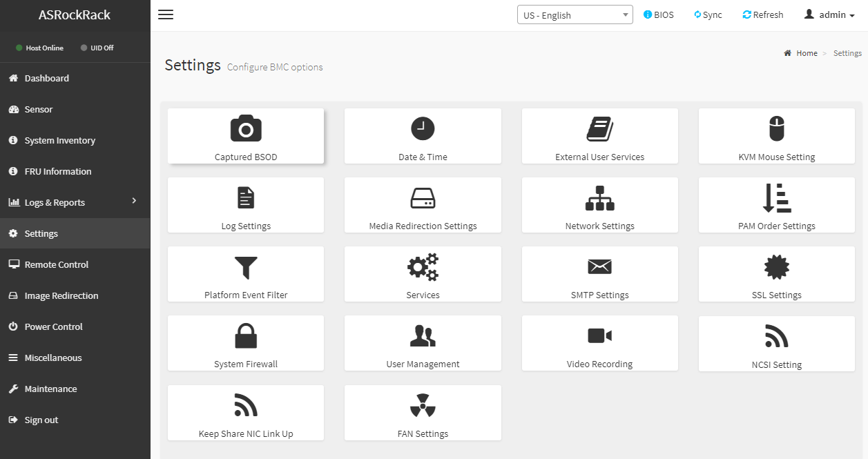Open Network Settings hierarchy icon

coord(599,198)
